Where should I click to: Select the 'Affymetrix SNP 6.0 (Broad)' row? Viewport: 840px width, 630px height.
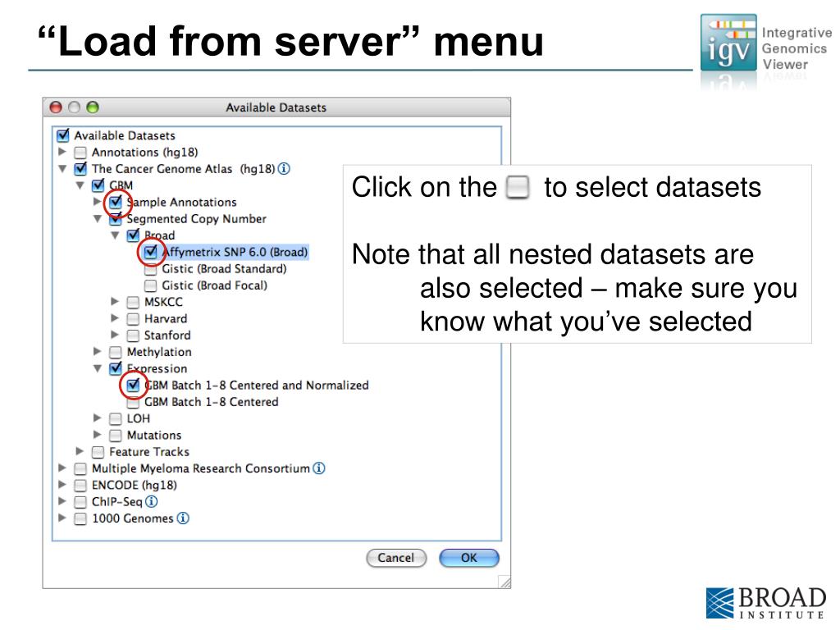235,252
